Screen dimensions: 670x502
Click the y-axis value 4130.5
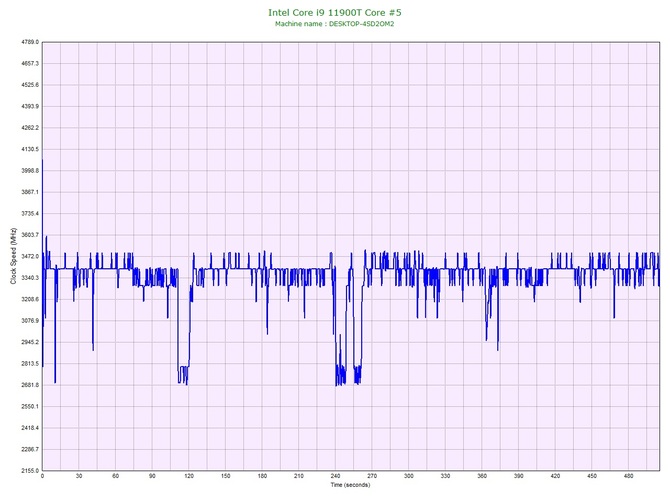(30, 150)
